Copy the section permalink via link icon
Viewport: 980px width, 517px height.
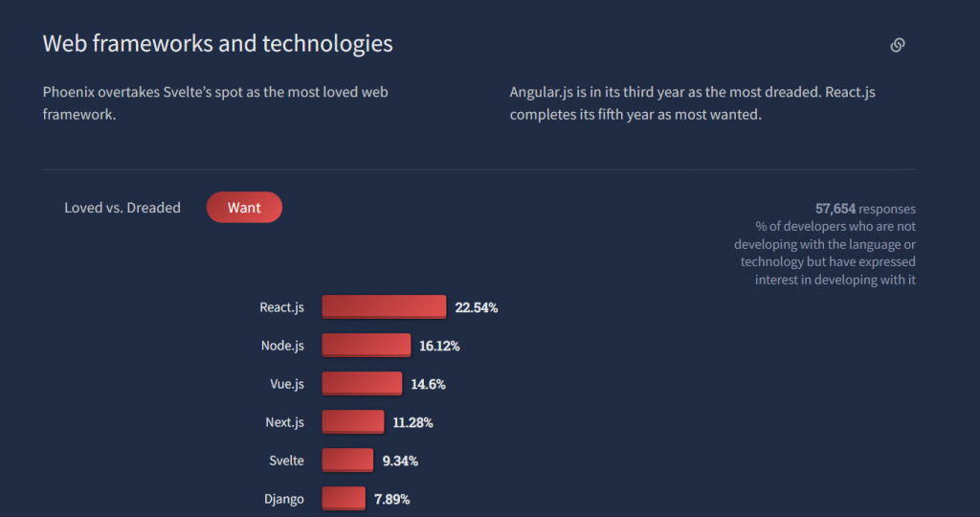pos(898,45)
